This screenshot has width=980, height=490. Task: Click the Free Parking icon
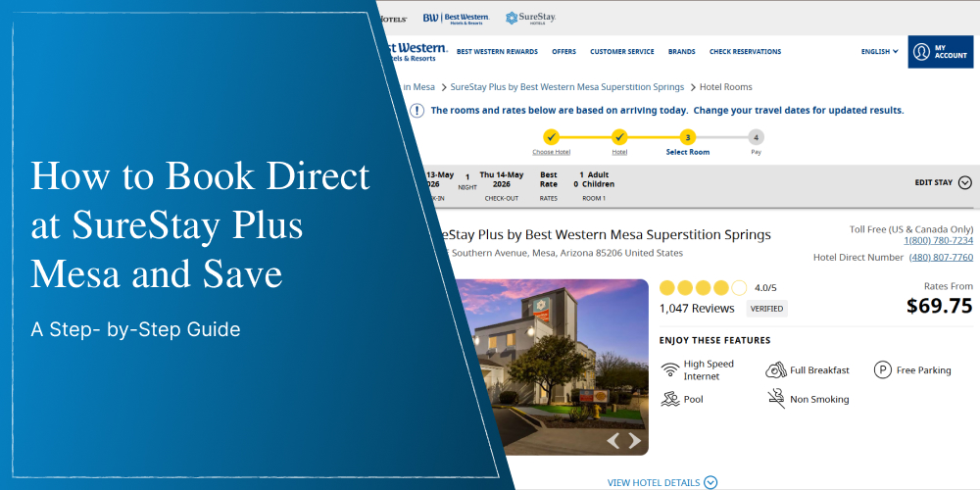pyautogui.click(x=882, y=370)
